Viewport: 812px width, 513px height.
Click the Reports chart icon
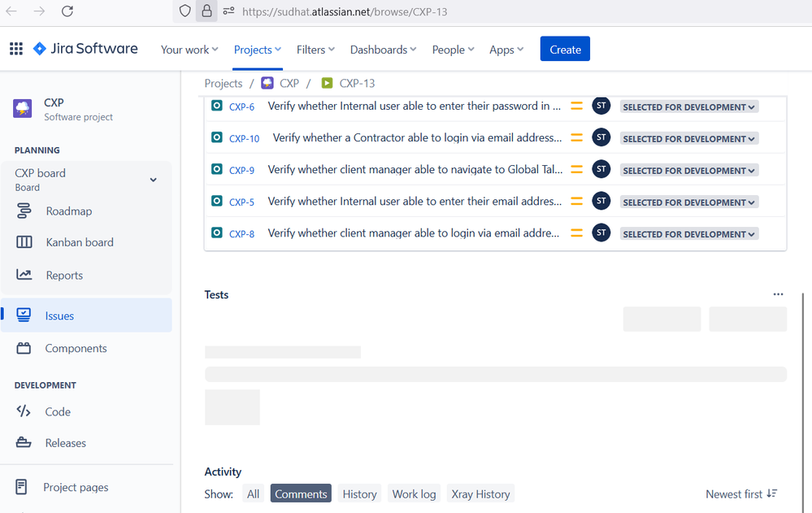pyautogui.click(x=24, y=275)
